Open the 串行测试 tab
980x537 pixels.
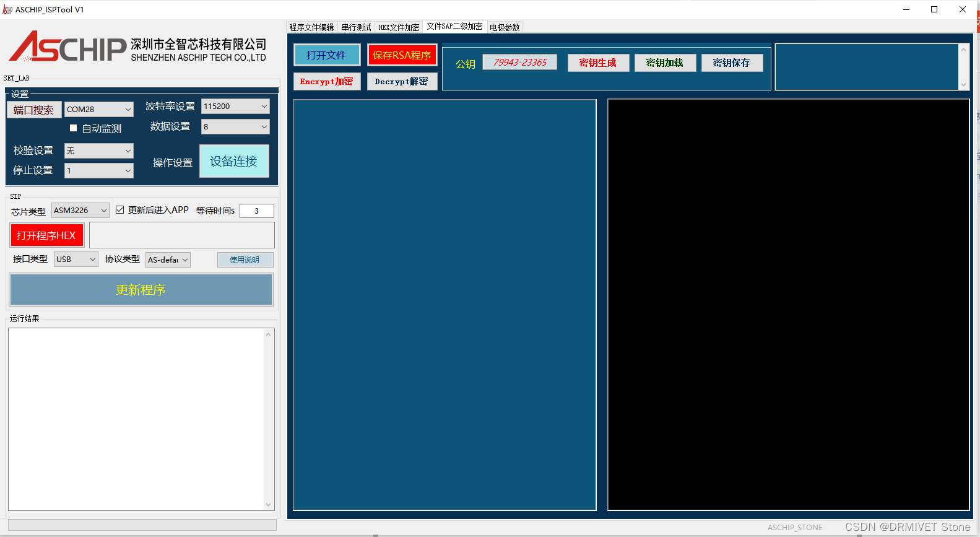pos(356,27)
